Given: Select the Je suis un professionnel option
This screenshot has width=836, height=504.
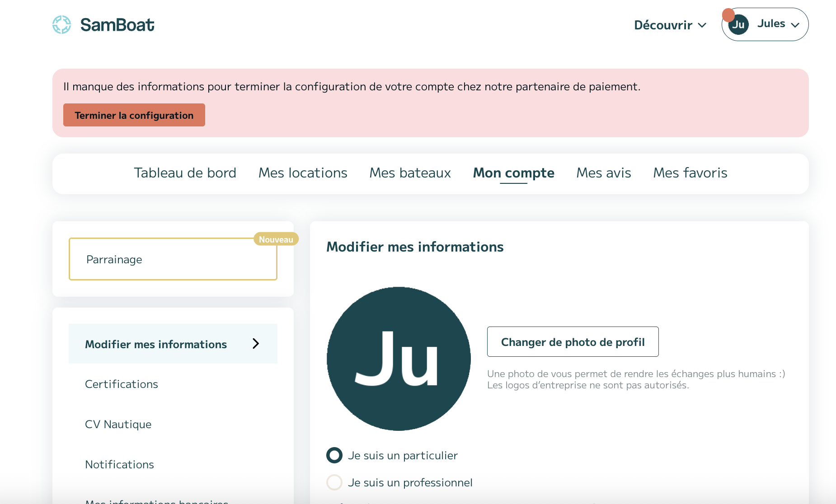Looking at the screenshot, I should coord(334,482).
